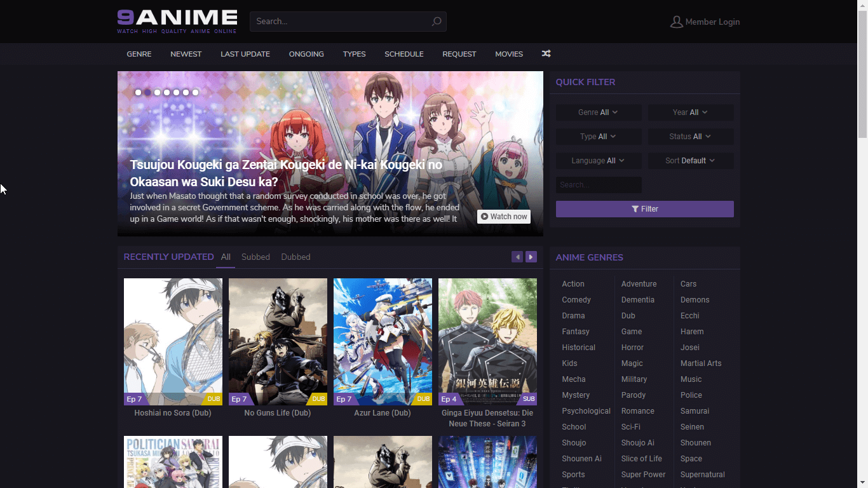Select the Super Power genre
868x488 pixels.
coord(644,475)
